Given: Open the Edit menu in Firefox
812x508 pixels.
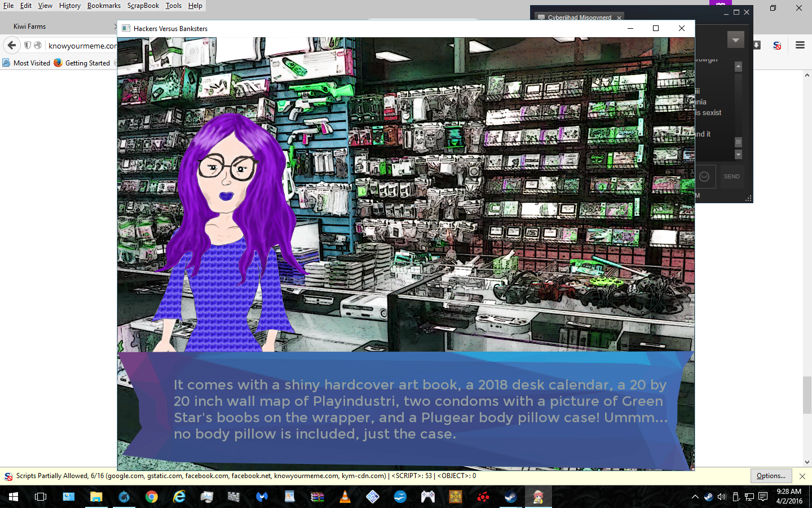Looking at the screenshot, I should click(26, 6).
